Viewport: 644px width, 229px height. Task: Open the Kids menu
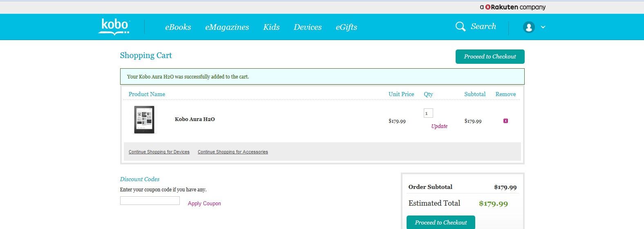click(x=271, y=27)
